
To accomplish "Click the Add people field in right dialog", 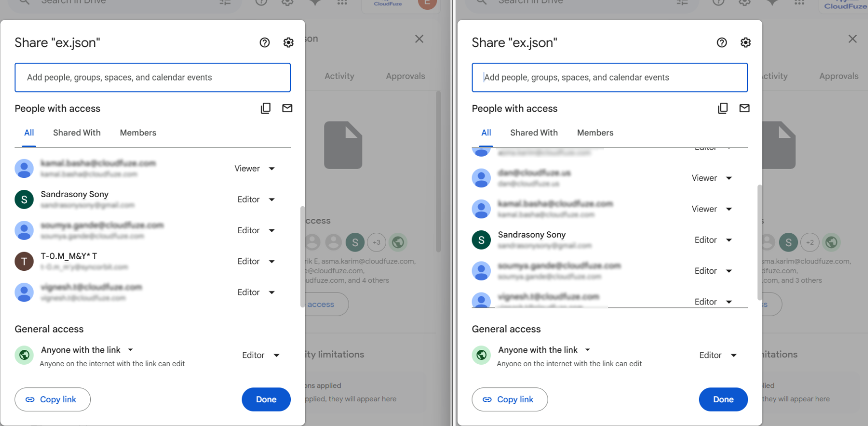I will point(610,78).
